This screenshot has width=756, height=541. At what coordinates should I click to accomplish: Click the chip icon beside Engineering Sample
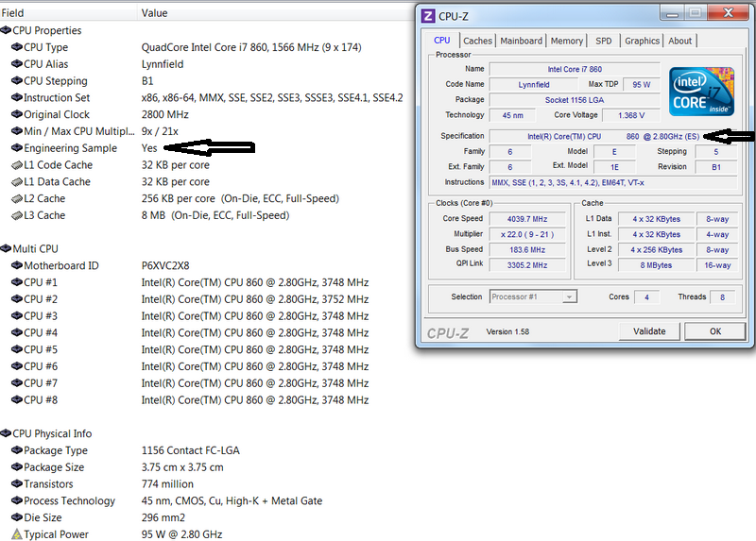tap(17, 148)
